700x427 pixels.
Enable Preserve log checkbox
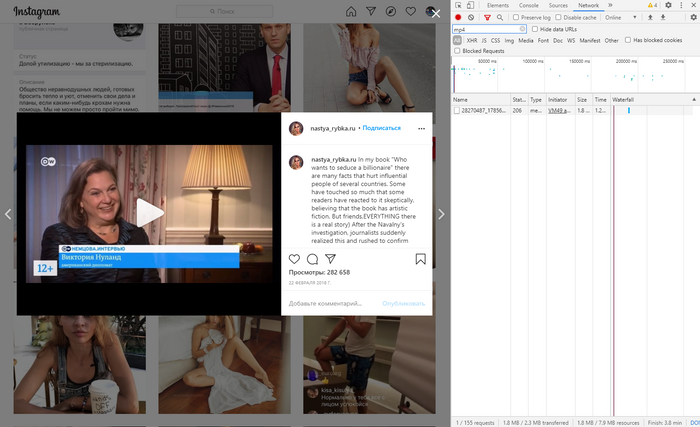click(x=516, y=17)
